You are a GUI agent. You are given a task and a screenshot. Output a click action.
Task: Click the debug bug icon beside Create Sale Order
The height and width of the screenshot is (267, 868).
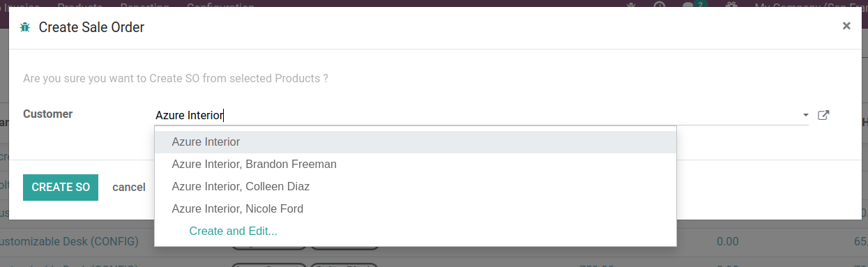point(25,28)
